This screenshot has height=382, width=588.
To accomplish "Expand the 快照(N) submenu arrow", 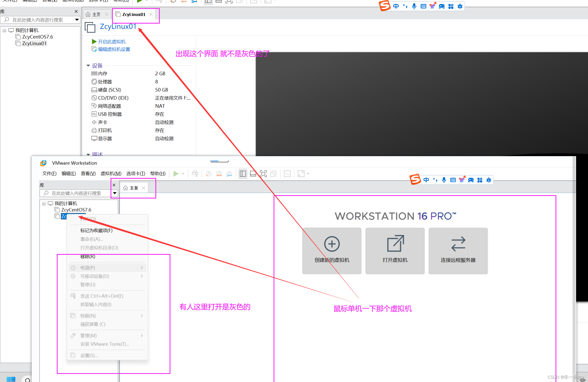I will pyautogui.click(x=142, y=316).
